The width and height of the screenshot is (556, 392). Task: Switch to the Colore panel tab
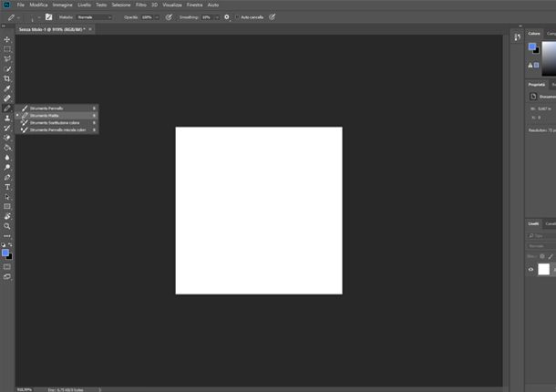[534, 34]
